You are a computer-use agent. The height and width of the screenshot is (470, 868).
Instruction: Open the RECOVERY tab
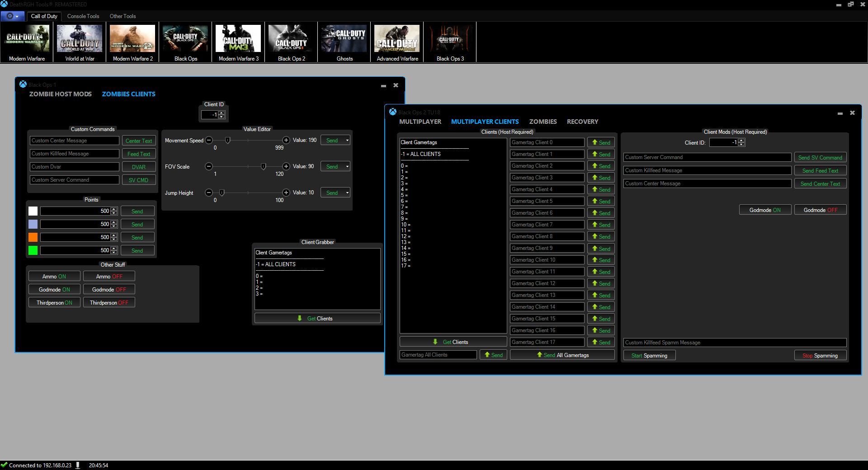click(582, 122)
